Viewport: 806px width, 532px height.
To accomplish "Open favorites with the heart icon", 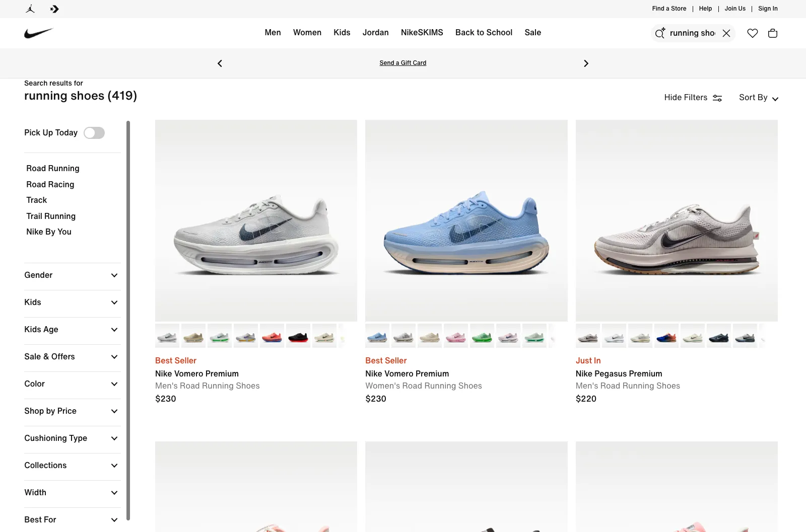I will 753,33.
